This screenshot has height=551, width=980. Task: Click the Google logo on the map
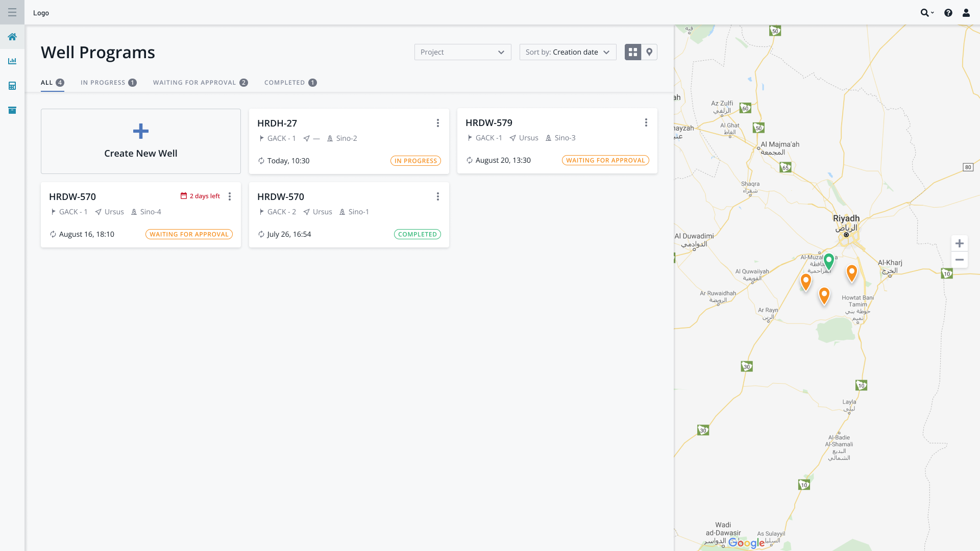pos(746,543)
